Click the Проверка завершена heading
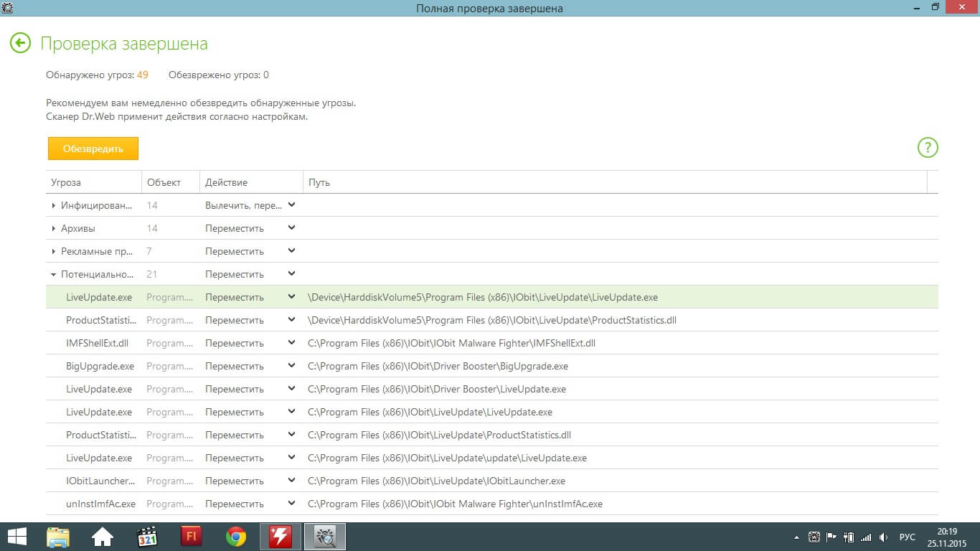The width and height of the screenshot is (980, 551). coord(124,44)
